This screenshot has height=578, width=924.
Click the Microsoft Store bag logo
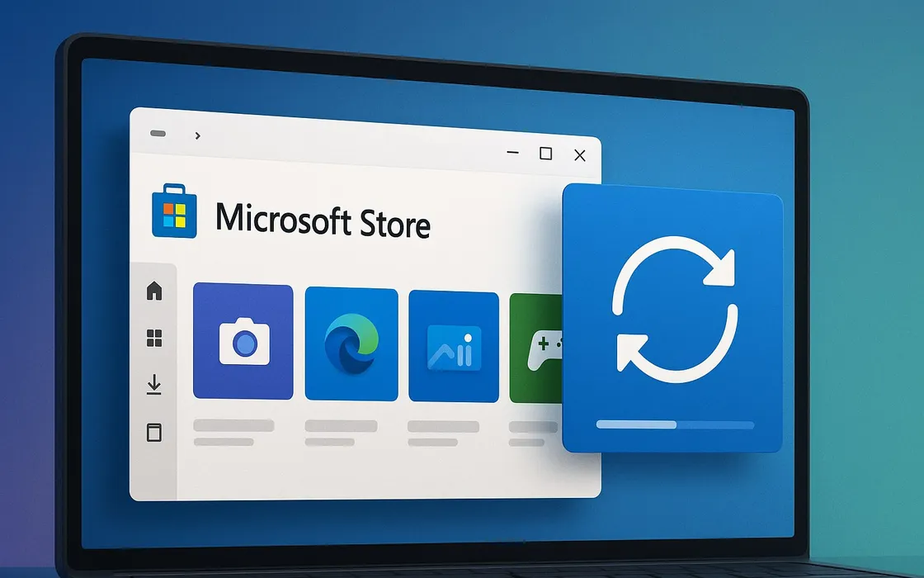[174, 211]
